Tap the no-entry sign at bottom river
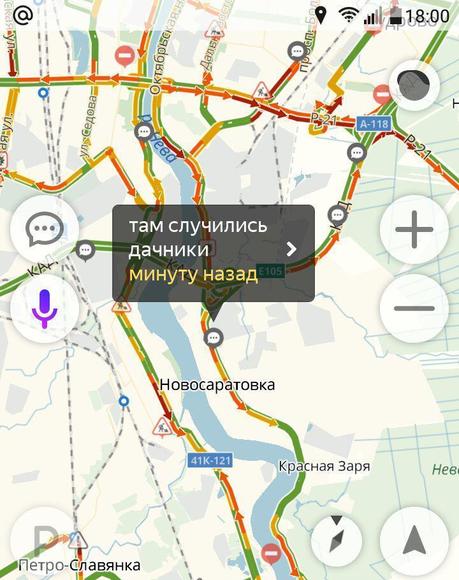 pyautogui.click(x=271, y=553)
